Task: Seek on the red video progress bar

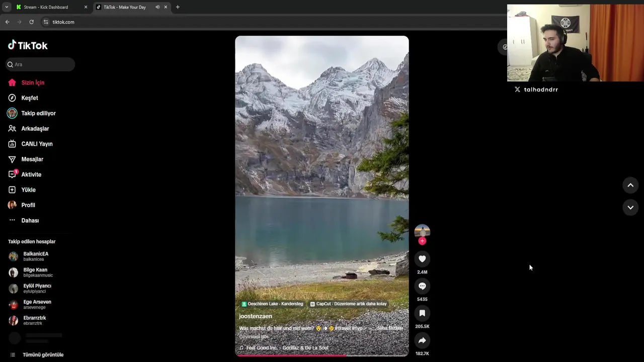Action: (x=322, y=355)
